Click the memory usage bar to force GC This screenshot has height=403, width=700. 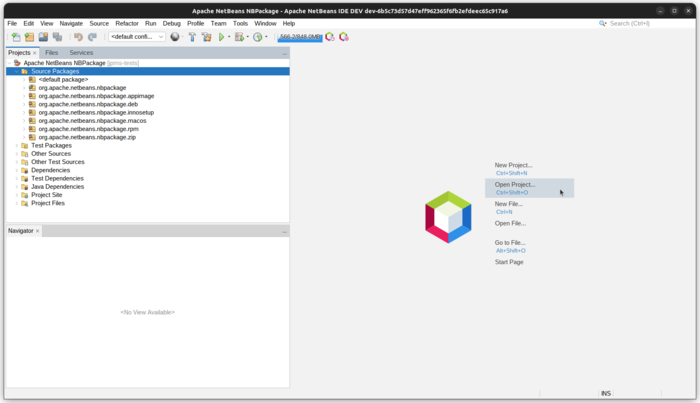coord(300,37)
